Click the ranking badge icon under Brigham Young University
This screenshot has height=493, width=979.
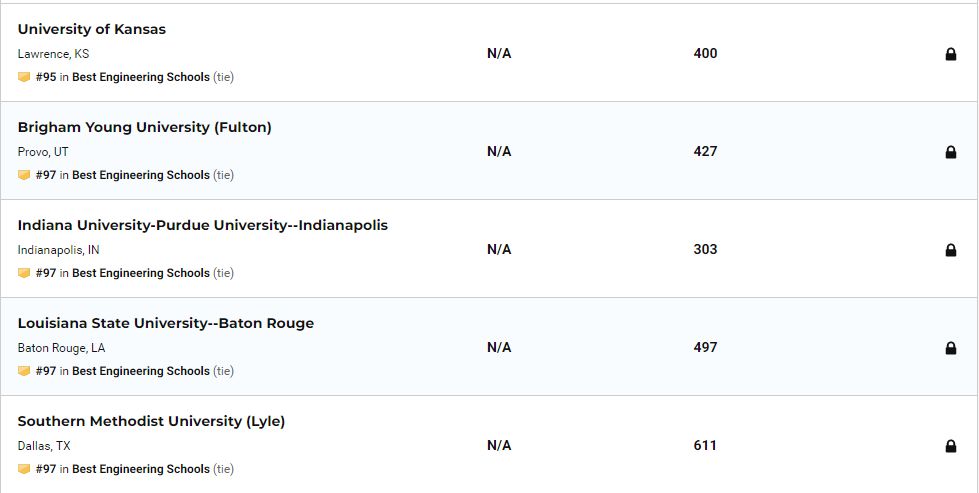24,175
